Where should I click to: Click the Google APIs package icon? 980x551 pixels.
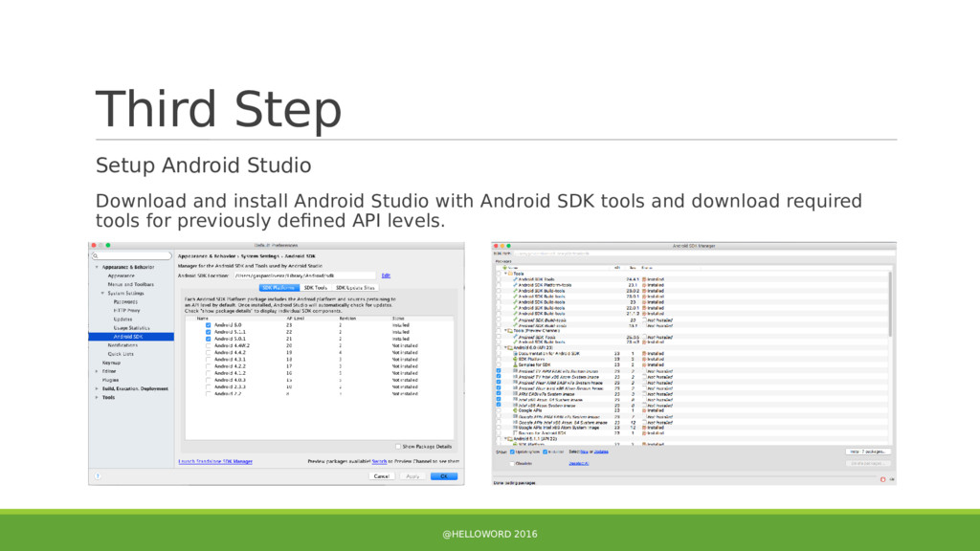click(x=516, y=410)
